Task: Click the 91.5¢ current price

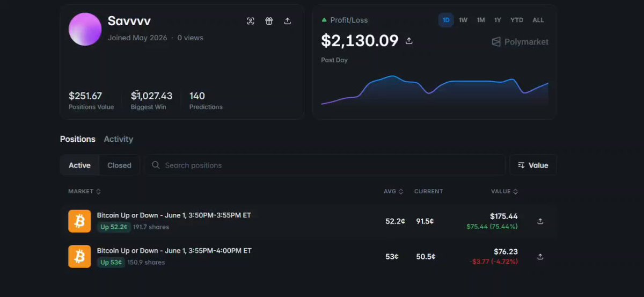Action: [425, 221]
